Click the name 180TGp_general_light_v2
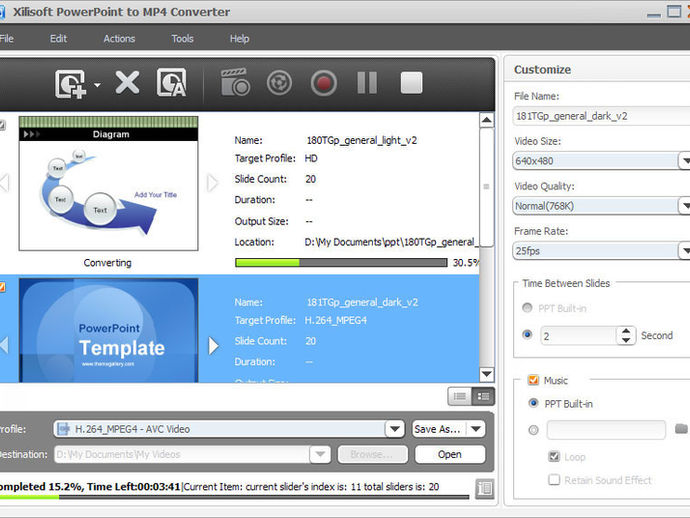 (362, 140)
